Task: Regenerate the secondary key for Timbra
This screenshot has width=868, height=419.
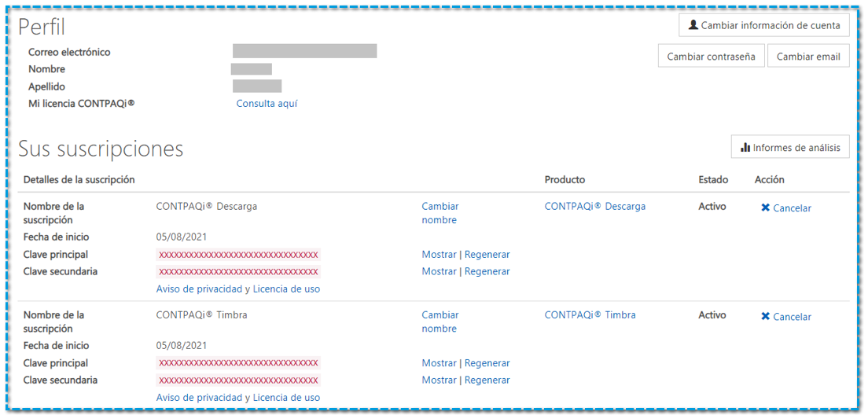Action: (487, 380)
